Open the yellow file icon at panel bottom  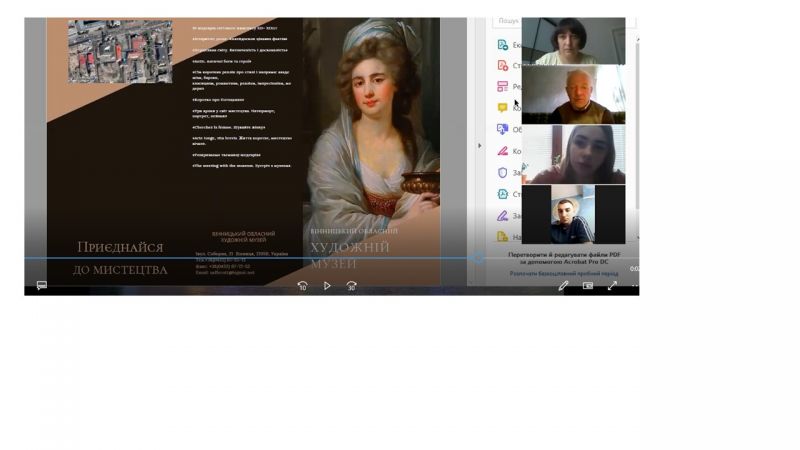tap(503, 237)
